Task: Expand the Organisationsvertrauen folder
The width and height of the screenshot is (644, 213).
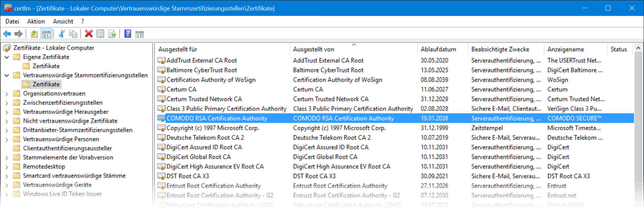Action: tap(7, 94)
